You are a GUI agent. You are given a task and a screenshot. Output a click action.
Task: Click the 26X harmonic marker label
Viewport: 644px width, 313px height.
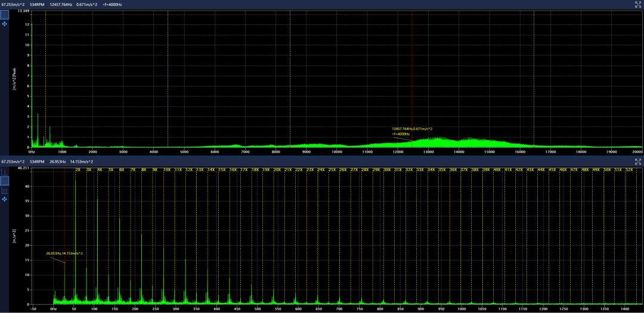[342, 170]
